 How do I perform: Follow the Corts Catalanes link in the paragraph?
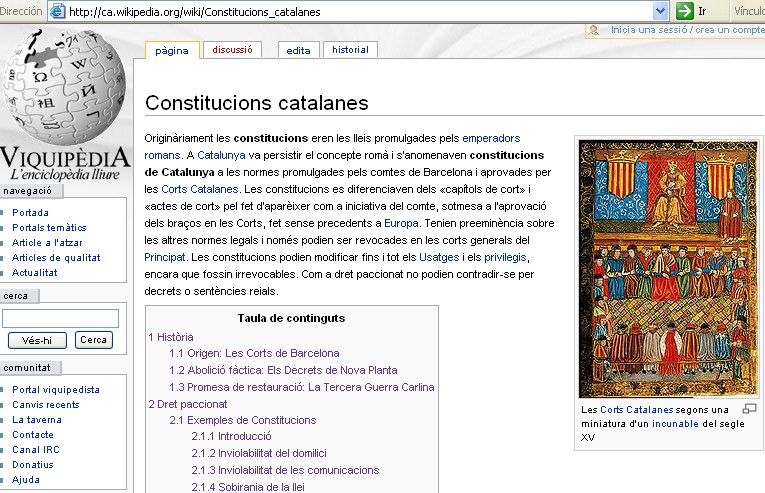tap(200, 189)
